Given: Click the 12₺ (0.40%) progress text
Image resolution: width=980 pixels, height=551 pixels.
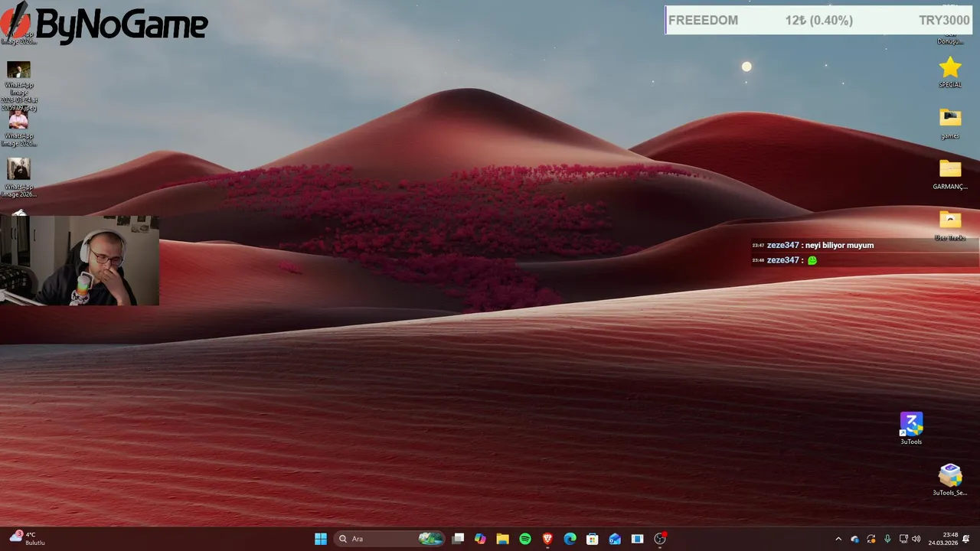Looking at the screenshot, I should tap(818, 20).
